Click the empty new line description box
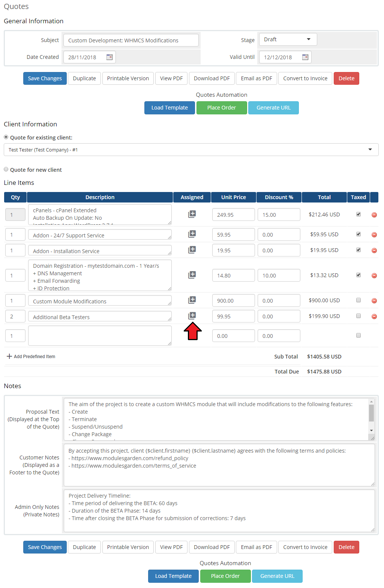This screenshot has width=384, height=588. 100,336
